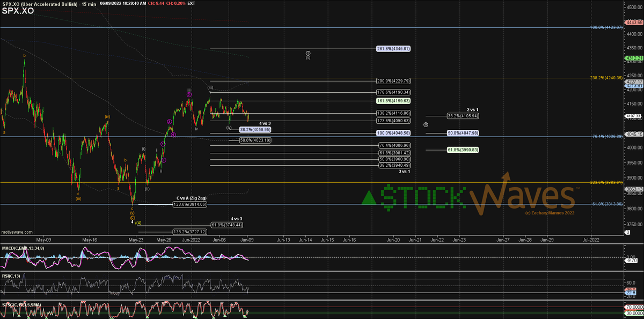This screenshot has width=644, height=319.
Task: Select the 61.8%(3981.42) Fibonacci label
Action: (394, 152)
